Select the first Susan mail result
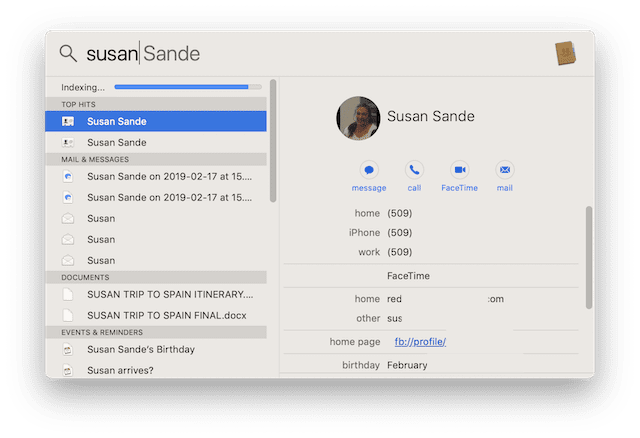Screen dimensions: 640x438 pos(100,218)
